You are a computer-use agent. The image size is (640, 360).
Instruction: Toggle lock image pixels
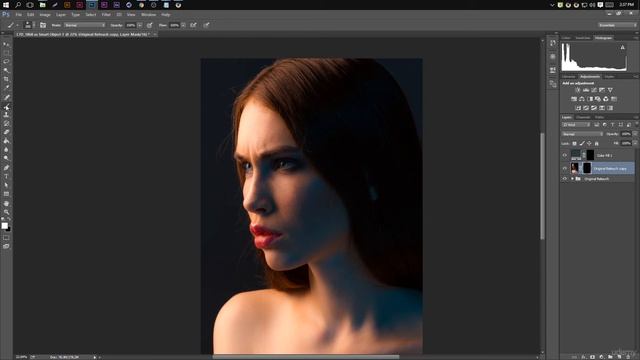point(582,143)
